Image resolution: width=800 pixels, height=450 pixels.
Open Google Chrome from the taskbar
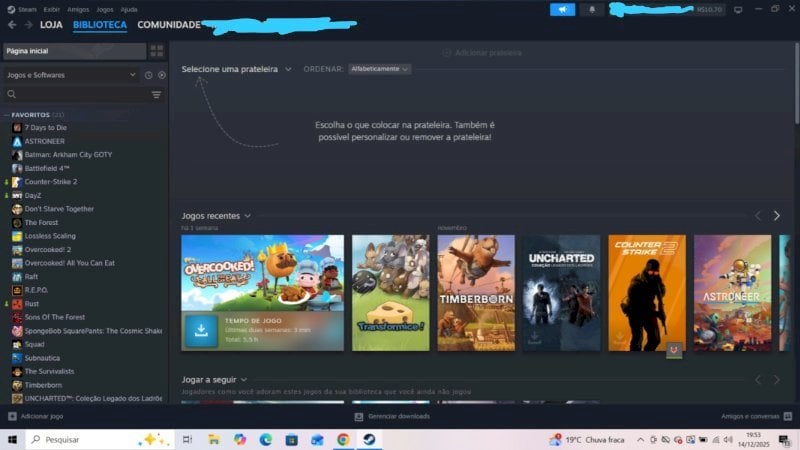[343, 439]
